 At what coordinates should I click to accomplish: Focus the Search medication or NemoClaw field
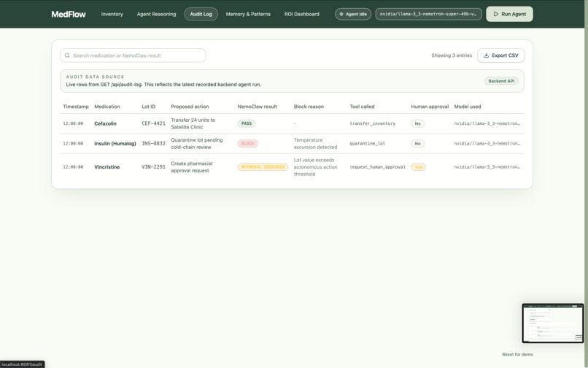133,55
